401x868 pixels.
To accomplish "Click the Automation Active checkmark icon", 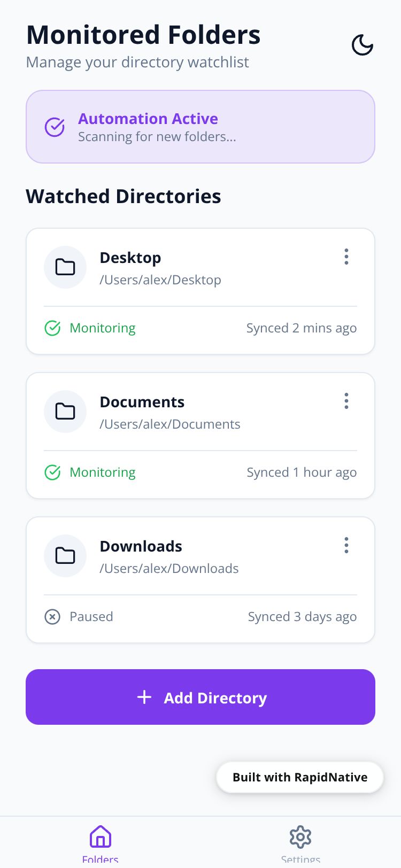I will pyautogui.click(x=55, y=127).
